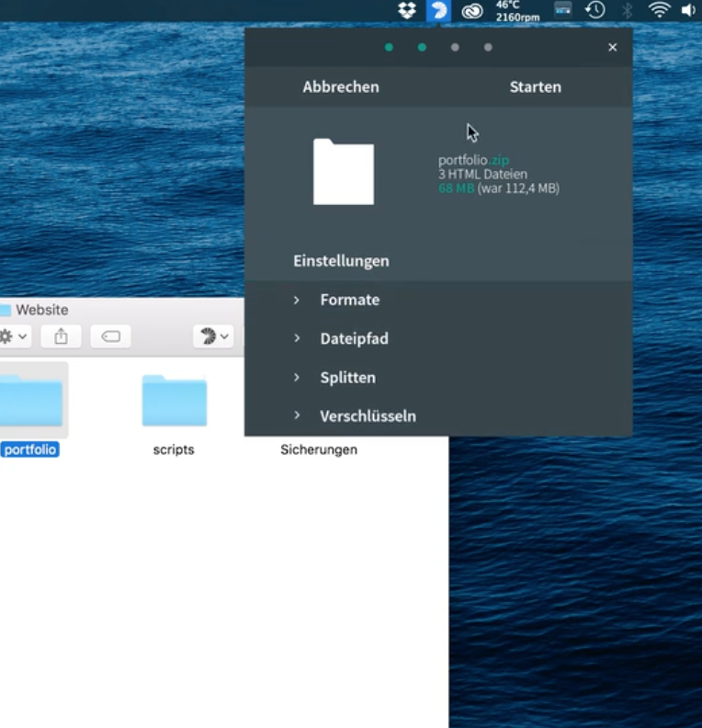The height and width of the screenshot is (728, 702).
Task: Open the Time Machine menu bar icon
Action: [595, 10]
